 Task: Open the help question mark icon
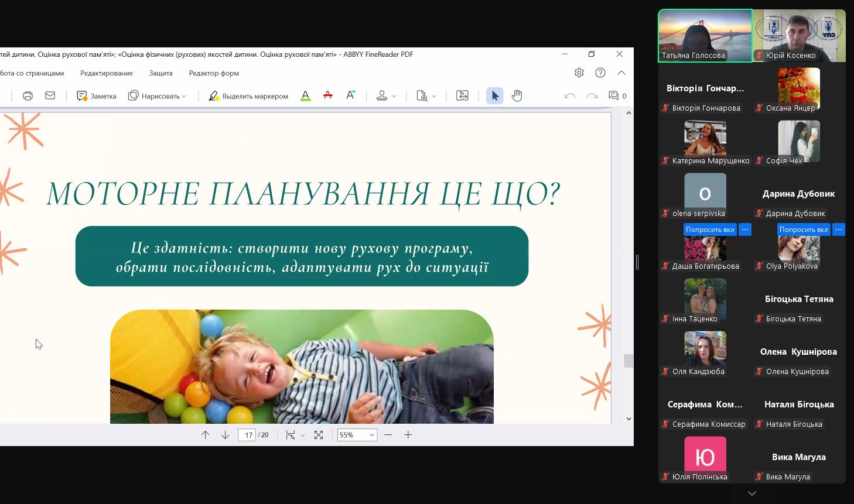[x=600, y=73]
